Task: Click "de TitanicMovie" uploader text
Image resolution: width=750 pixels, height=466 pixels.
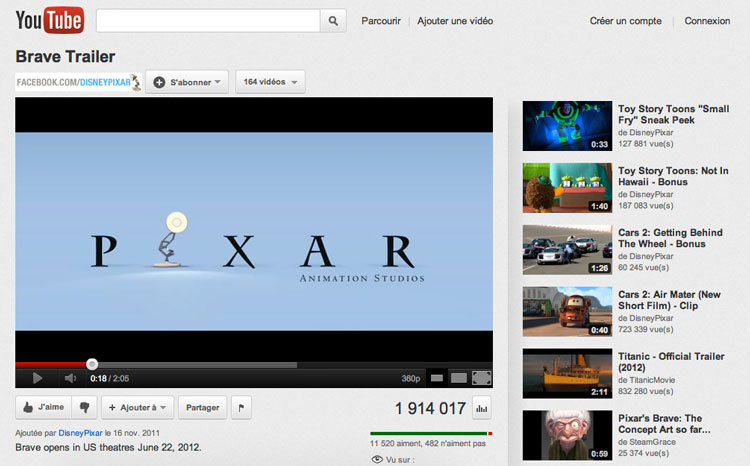Action: point(646,380)
